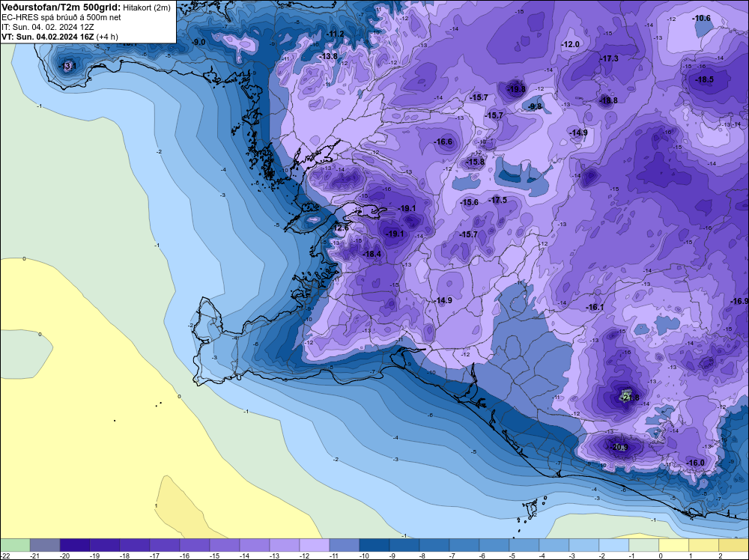Click the 12.6 temperature value near the fjord

point(341,228)
